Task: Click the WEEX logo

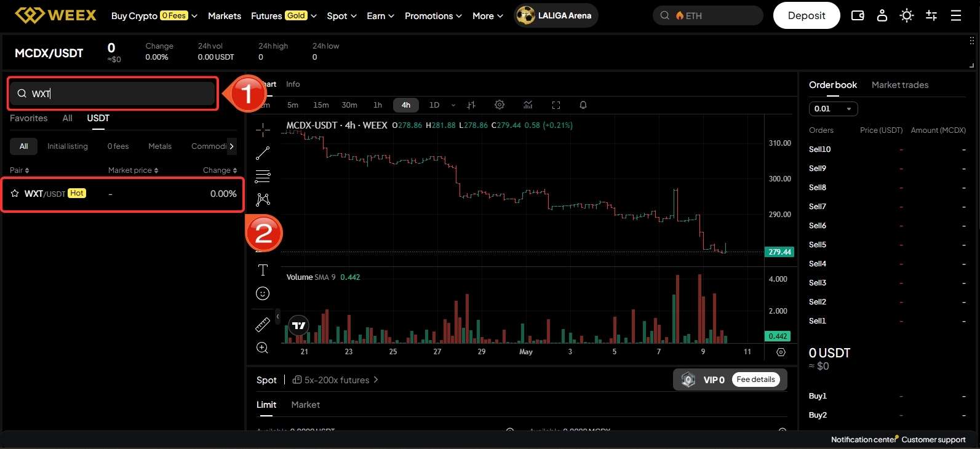Action: [x=55, y=15]
